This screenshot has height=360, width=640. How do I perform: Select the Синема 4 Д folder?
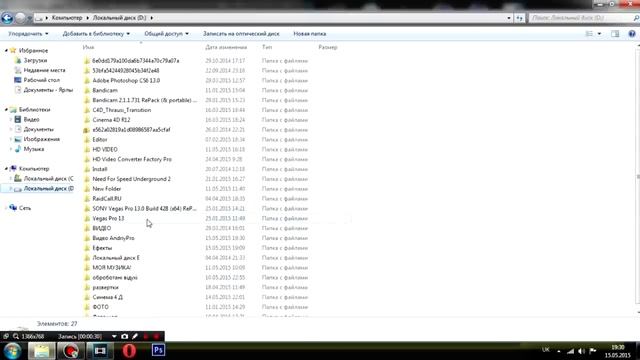[x=107, y=297]
